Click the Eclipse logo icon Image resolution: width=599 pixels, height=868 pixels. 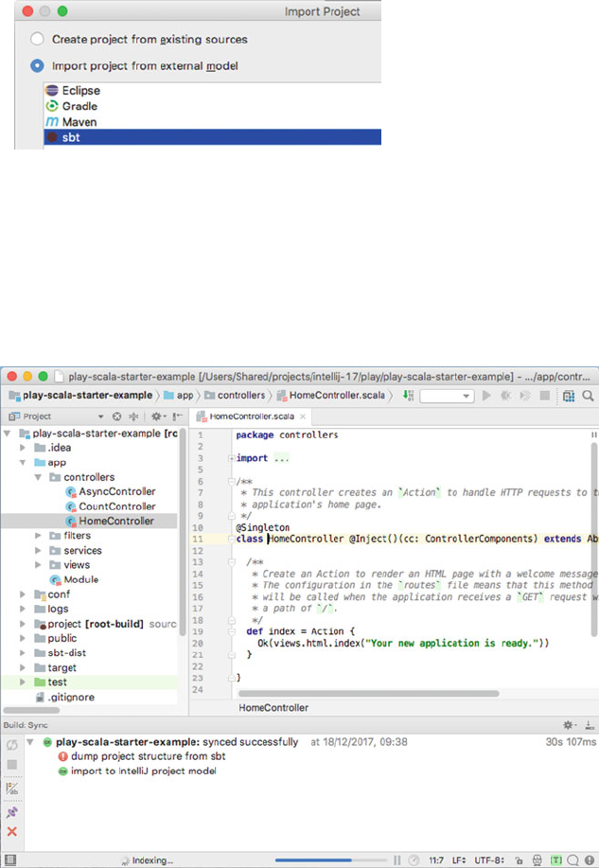pyautogui.click(x=52, y=90)
